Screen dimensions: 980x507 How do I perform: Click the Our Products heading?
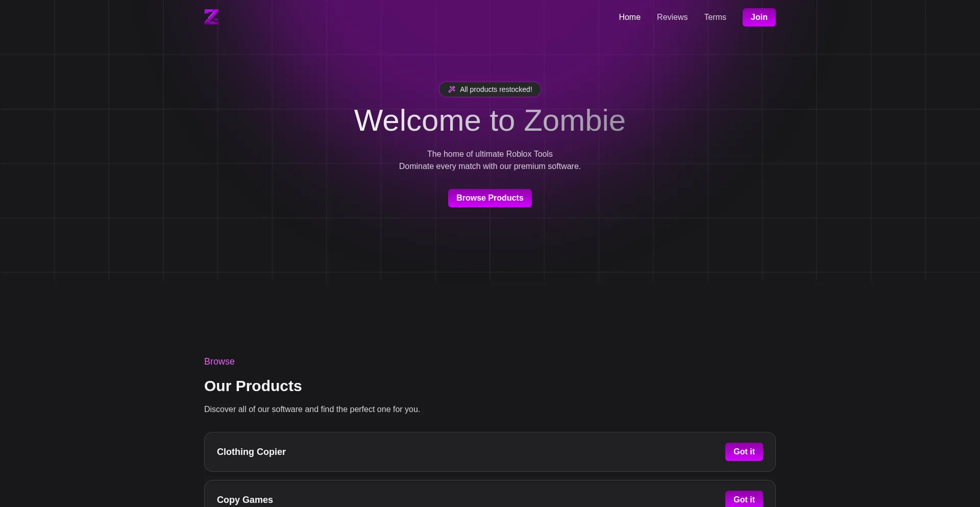253,386
